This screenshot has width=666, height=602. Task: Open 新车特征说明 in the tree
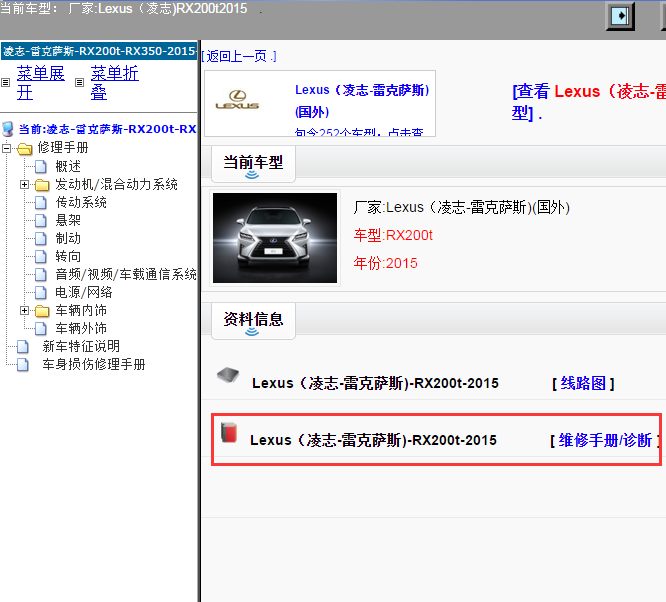pos(81,346)
